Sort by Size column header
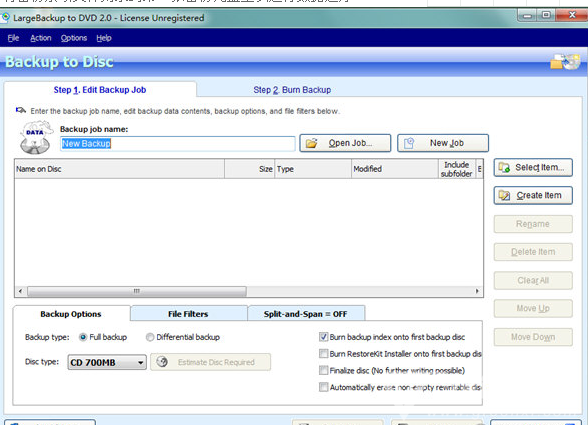The width and height of the screenshot is (588, 425). pos(250,169)
